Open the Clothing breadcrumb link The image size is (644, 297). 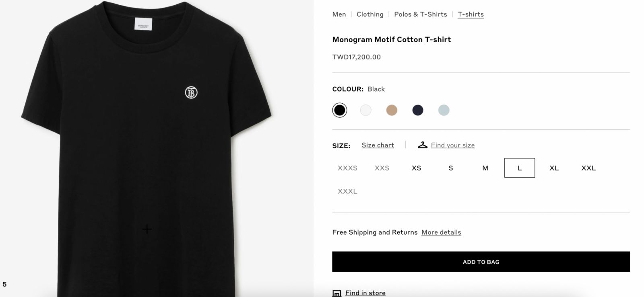click(370, 14)
